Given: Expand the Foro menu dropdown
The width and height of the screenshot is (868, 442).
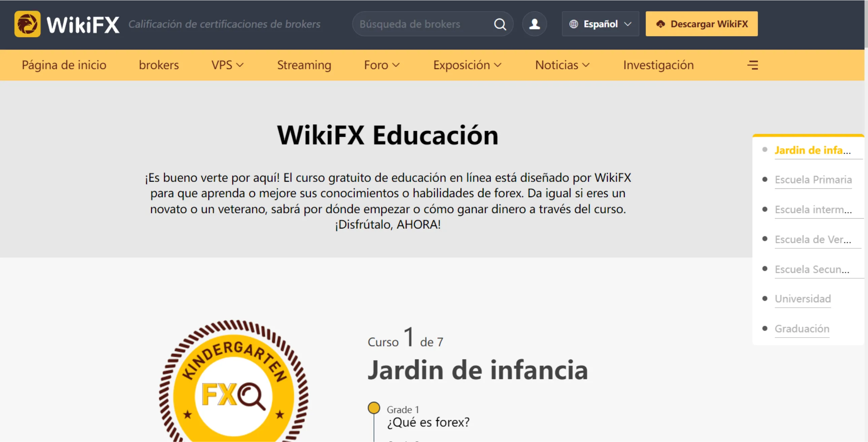Looking at the screenshot, I should (x=381, y=65).
